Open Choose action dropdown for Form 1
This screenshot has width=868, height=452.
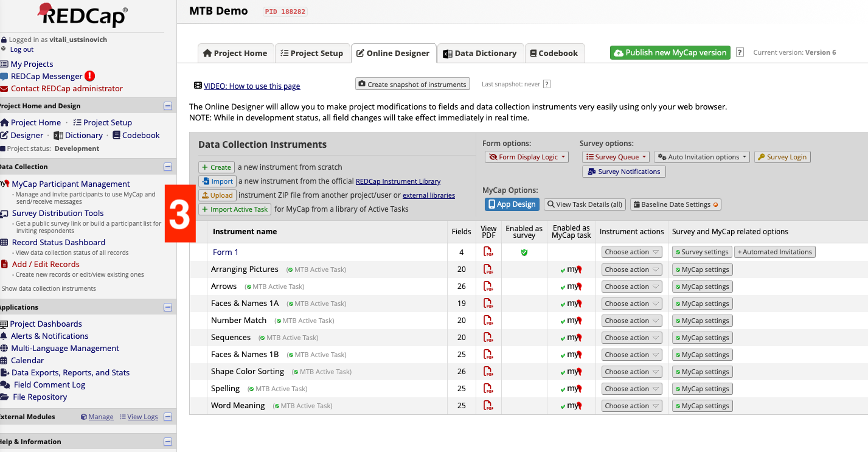tap(632, 252)
